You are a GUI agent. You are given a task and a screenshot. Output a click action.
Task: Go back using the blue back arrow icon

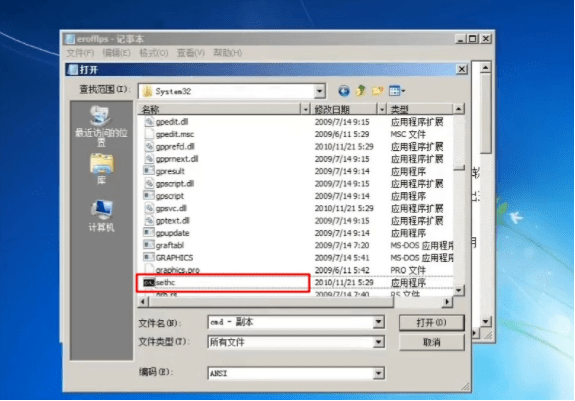(344, 91)
